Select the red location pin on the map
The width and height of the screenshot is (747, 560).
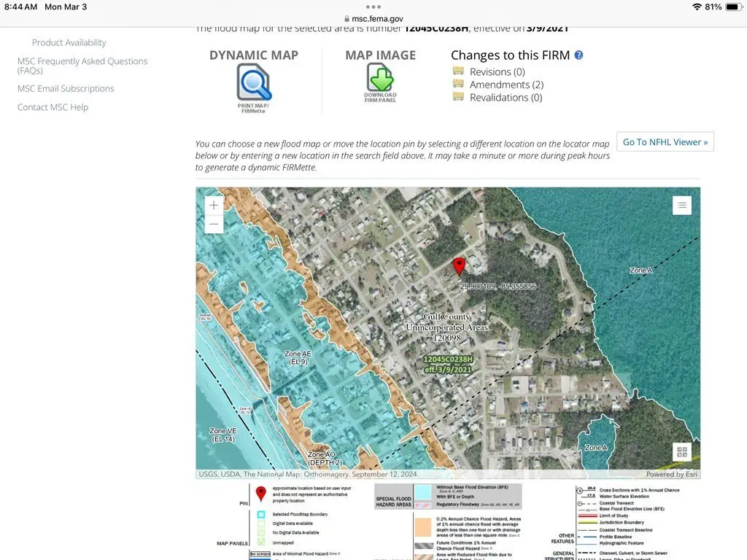click(x=459, y=265)
